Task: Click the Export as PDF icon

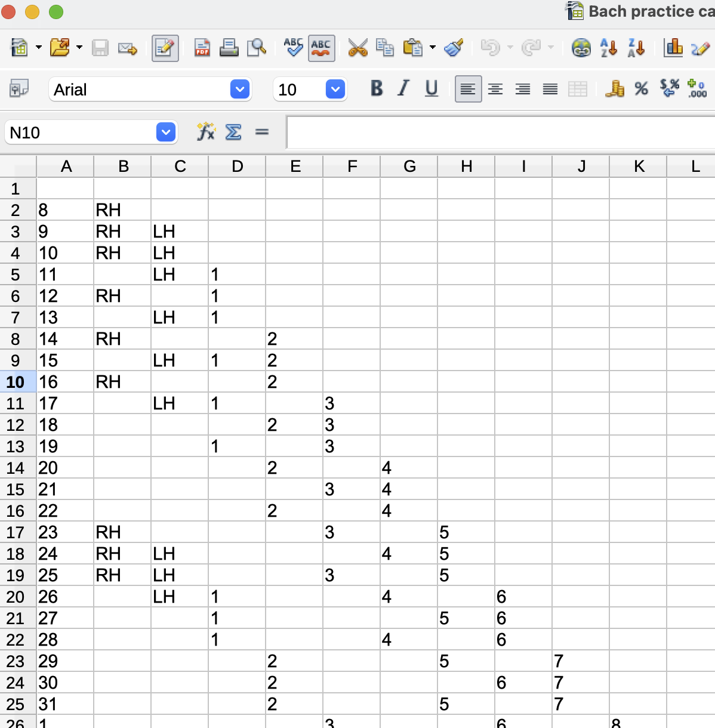Action: click(x=202, y=48)
